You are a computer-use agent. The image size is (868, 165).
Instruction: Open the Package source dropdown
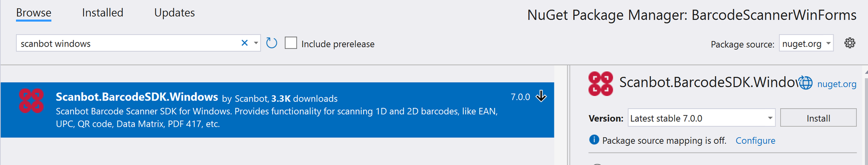coord(806,44)
